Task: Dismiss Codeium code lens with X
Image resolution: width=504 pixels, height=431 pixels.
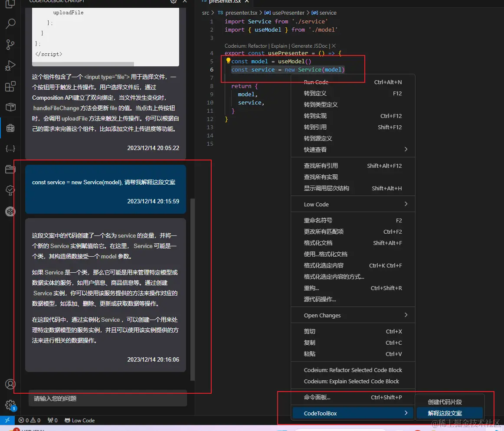Action: (x=334, y=46)
